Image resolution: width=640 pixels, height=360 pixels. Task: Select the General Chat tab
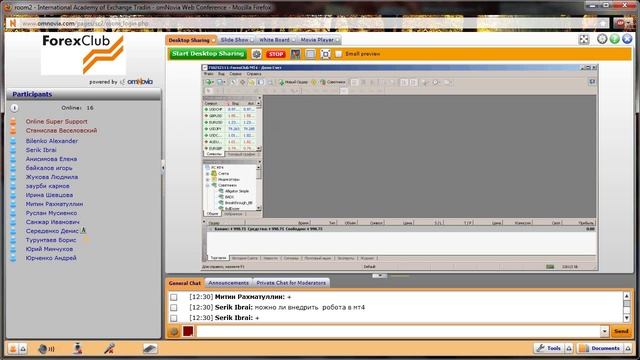185,283
